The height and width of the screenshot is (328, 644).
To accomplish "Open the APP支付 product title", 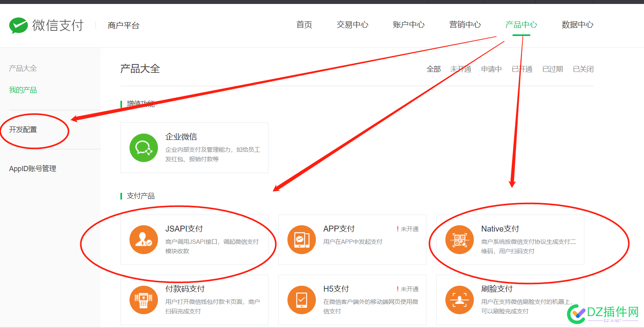I will point(339,229).
